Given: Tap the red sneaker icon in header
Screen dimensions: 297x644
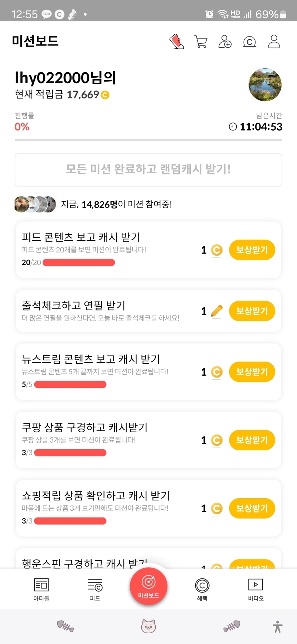Looking at the screenshot, I should tap(176, 42).
